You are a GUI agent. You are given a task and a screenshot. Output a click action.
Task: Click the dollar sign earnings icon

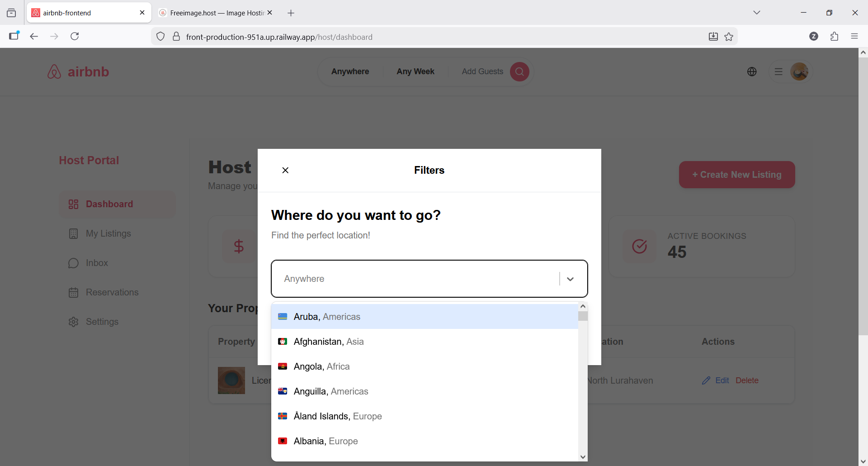239,246
